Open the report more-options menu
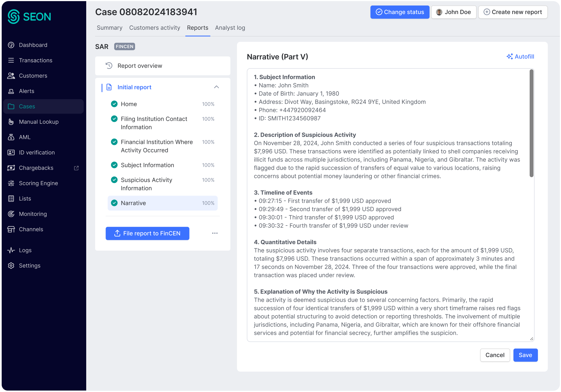Screen dimensions: 561x392 [x=215, y=233]
